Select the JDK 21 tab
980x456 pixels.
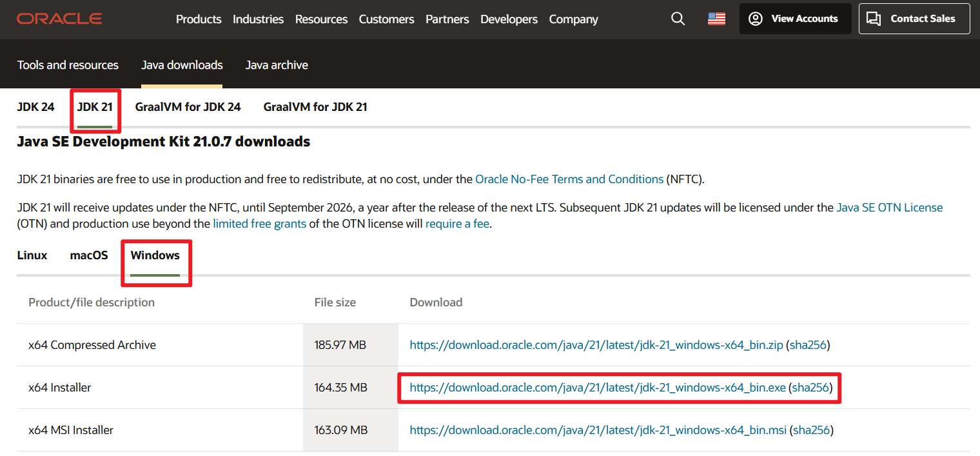click(95, 107)
